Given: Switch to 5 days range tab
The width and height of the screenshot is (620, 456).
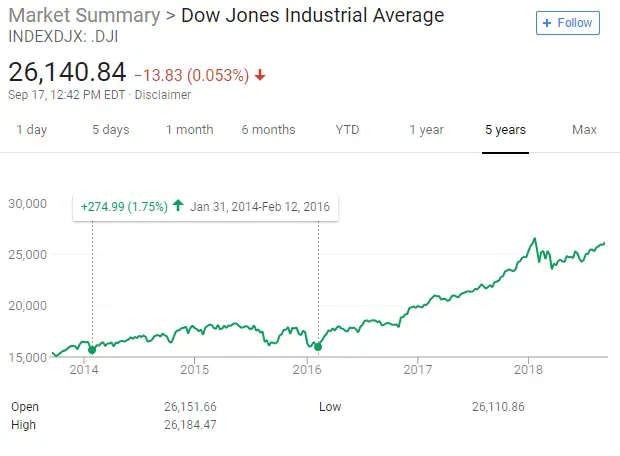Looking at the screenshot, I should [111, 130].
